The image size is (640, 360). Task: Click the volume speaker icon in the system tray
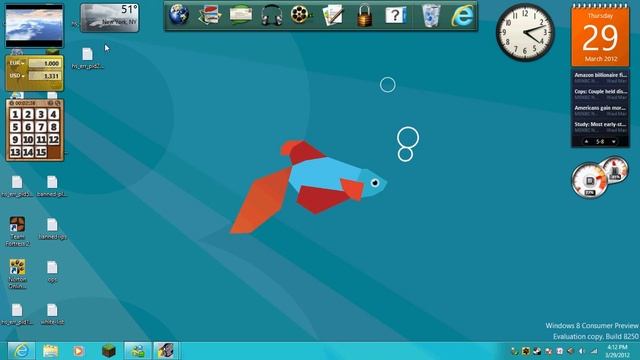point(582,351)
